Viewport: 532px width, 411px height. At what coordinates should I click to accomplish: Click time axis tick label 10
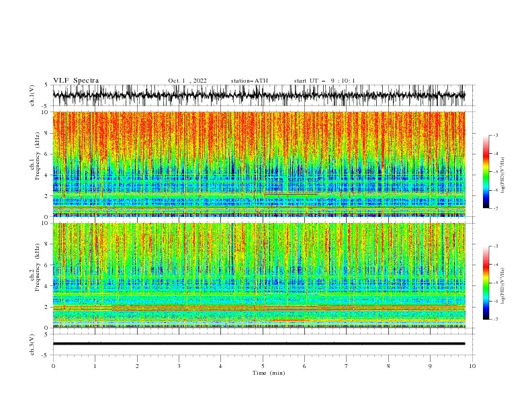472,366
